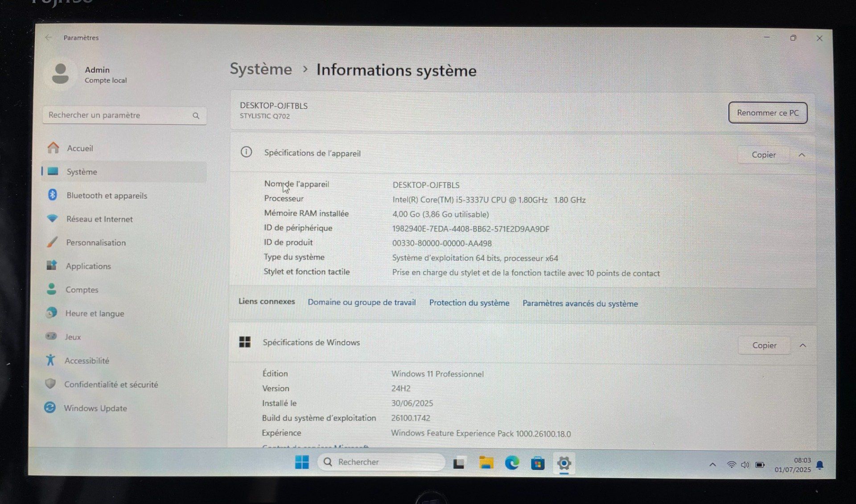Open Task View from the taskbar
This screenshot has width=856, height=504.
tap(459, 463)
